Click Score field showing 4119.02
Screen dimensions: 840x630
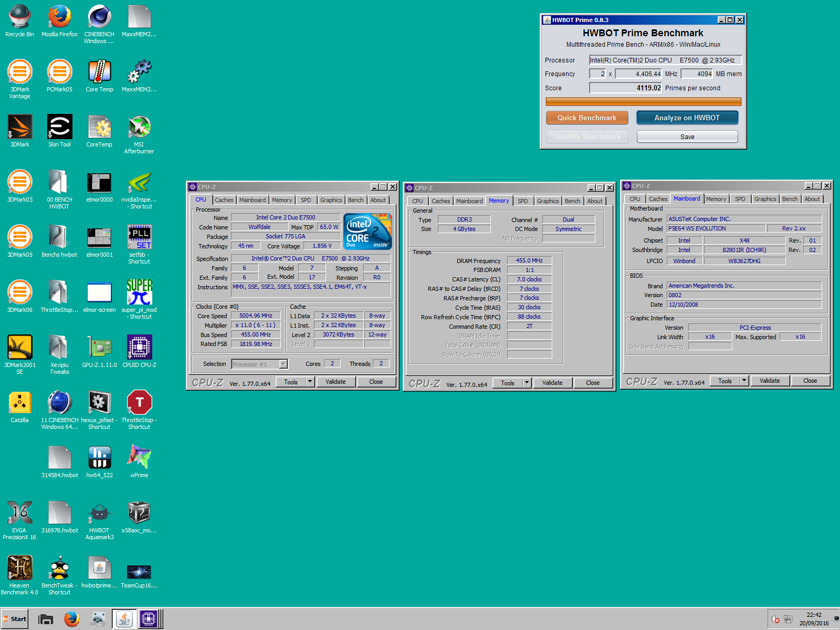click(626, 88)
